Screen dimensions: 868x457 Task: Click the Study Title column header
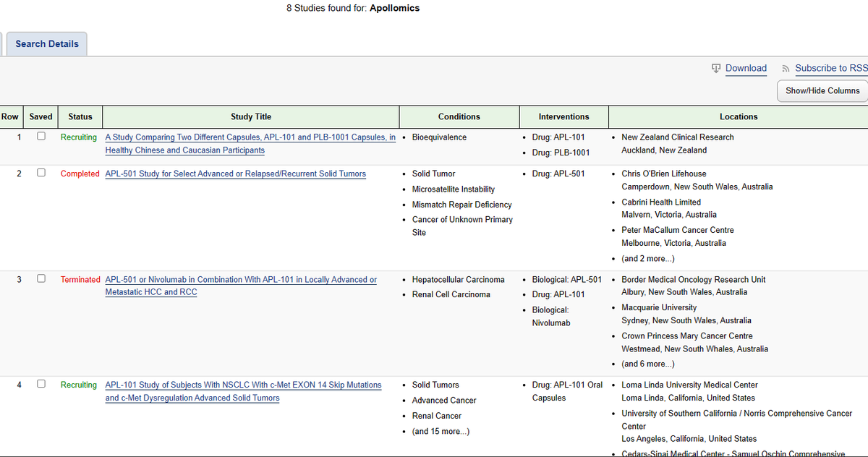coord(251,116)
